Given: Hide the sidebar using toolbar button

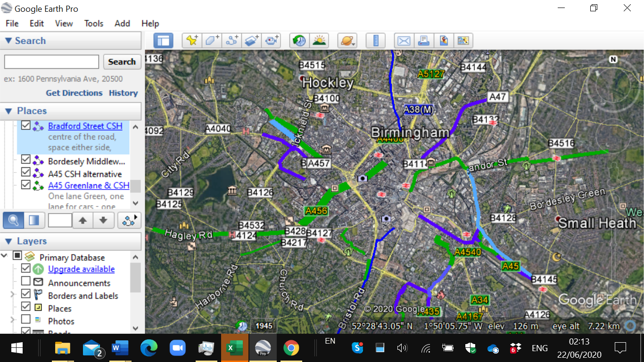Looking at the screenshot, I should pos(164,41).
